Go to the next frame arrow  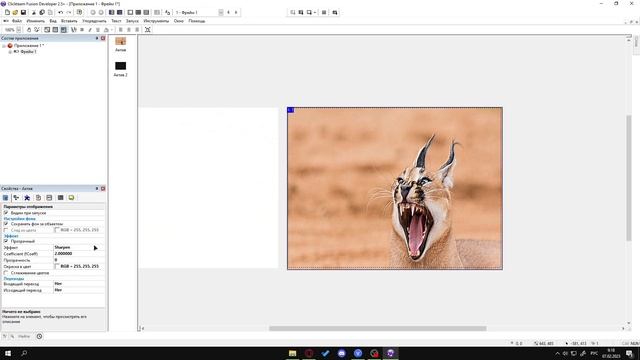[x=236, y=13]
